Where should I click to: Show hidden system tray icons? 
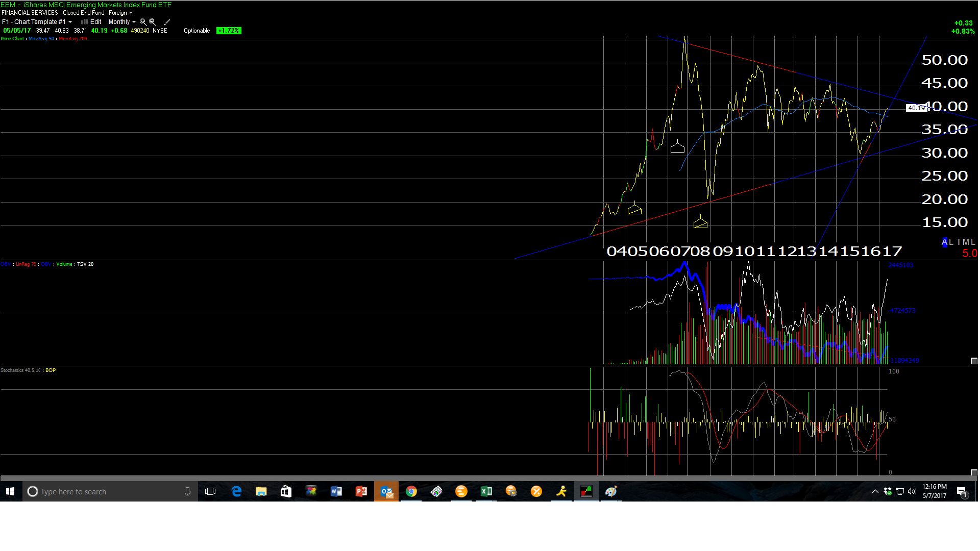click(875, 491)
